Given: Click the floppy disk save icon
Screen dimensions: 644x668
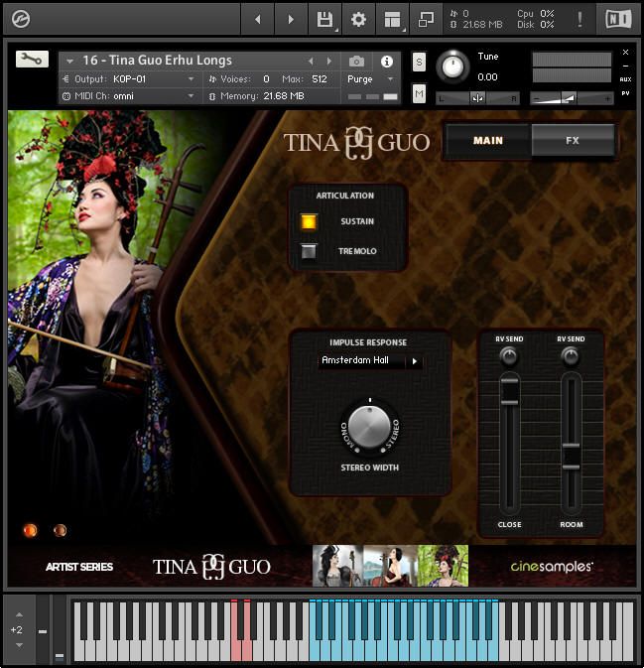Looking at the screenshot, I should (x=324, y=19).
